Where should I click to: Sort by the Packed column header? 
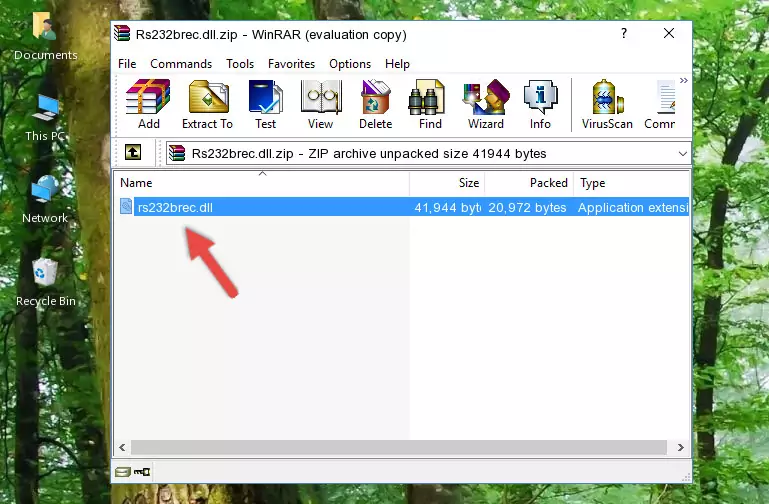[529, 183]
